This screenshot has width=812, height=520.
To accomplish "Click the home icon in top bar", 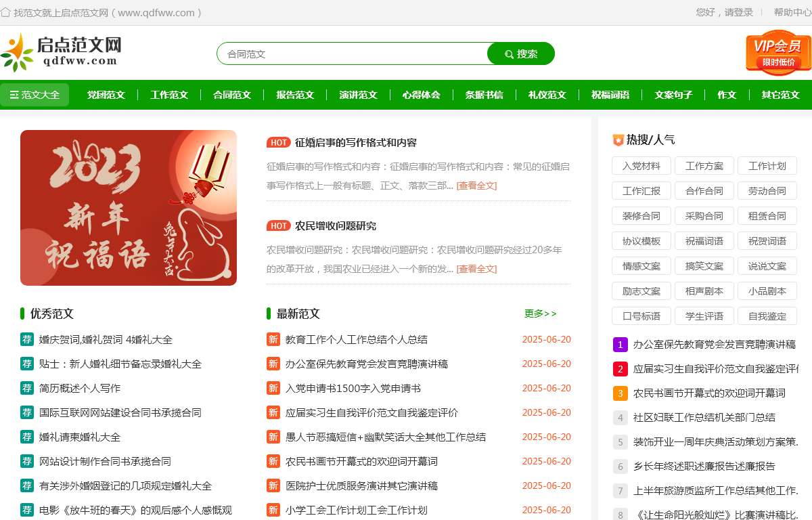I will 6,12.
